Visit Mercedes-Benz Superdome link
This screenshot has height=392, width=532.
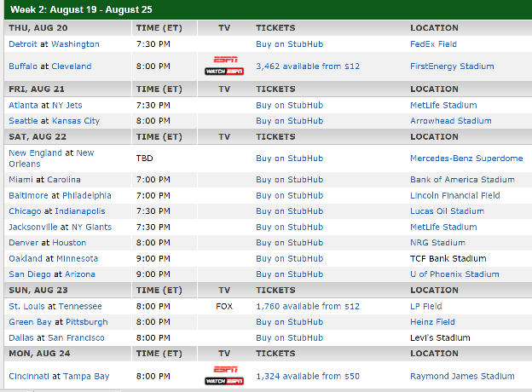466,158
